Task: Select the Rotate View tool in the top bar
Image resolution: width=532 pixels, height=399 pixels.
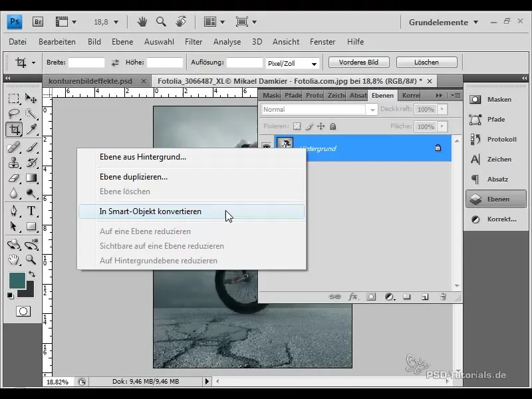Action: coord(181,22)
